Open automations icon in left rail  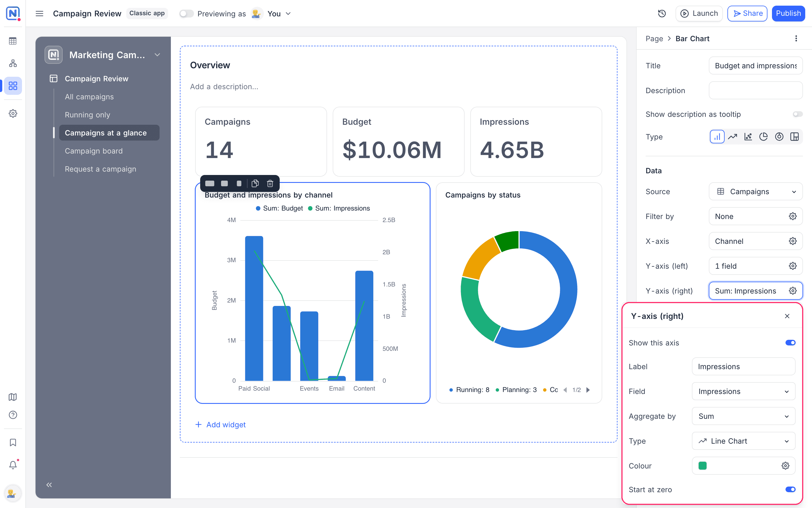[x=13, y=63]
